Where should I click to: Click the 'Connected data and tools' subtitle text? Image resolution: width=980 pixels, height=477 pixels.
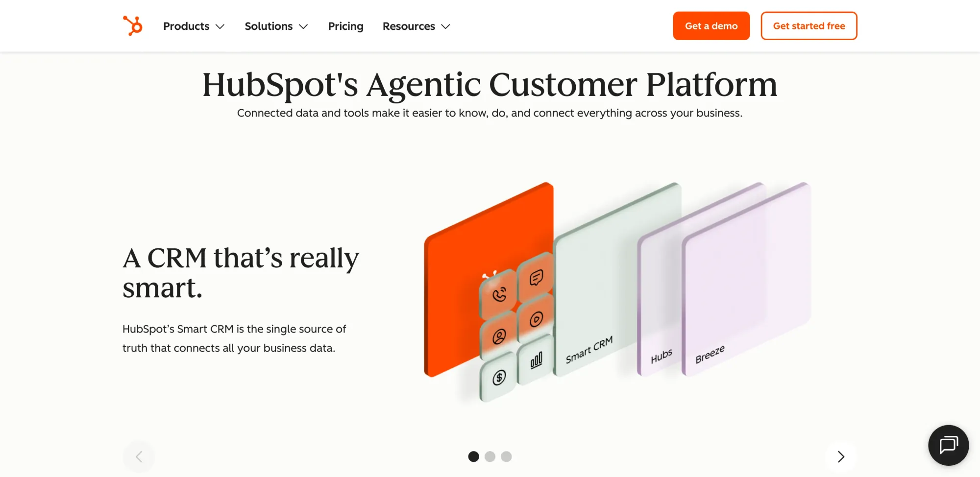[x=490, y=113]
